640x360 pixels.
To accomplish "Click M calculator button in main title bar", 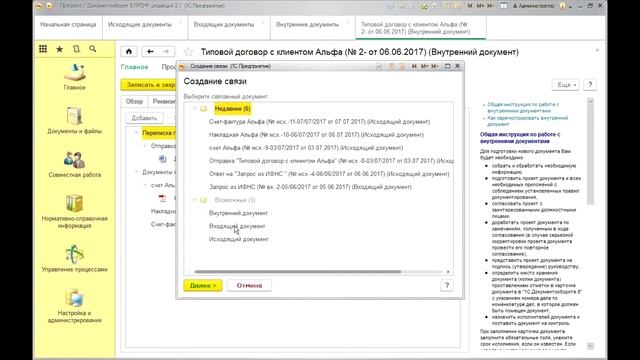I will point(470,6).
